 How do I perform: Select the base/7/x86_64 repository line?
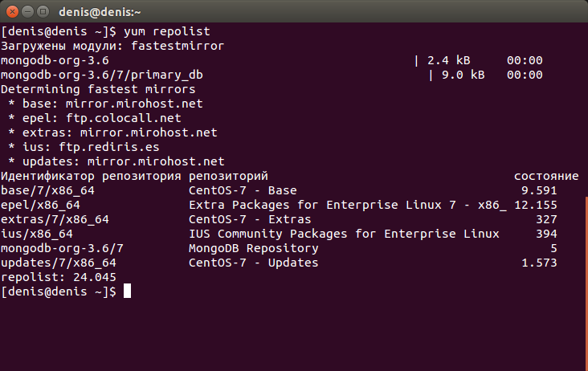click(279, 190)
